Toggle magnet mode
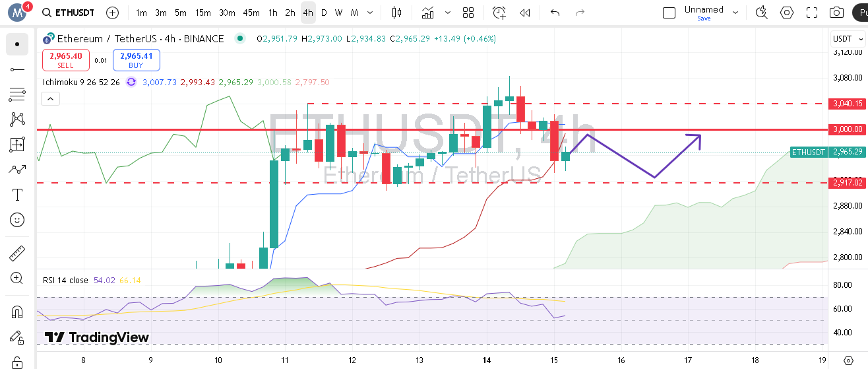The image size is (868, 369). click(x=17, y=312)
